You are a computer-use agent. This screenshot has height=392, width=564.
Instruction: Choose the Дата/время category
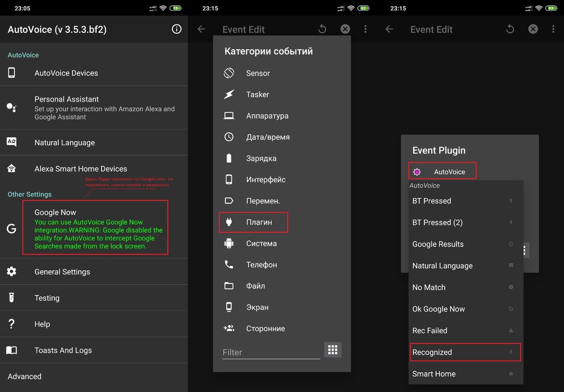click(282, 137)
